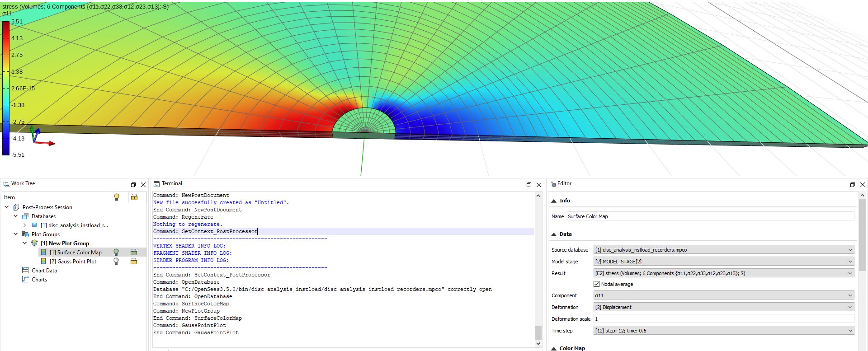This screenshot has height=351, width=868.
Task: Click the Terminal scrollbar down arrow
Action: click(x=538, y=343)
